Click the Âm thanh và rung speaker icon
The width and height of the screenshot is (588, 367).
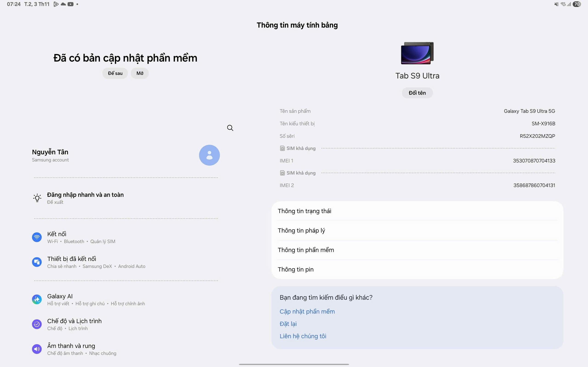(x=37, y=349)
